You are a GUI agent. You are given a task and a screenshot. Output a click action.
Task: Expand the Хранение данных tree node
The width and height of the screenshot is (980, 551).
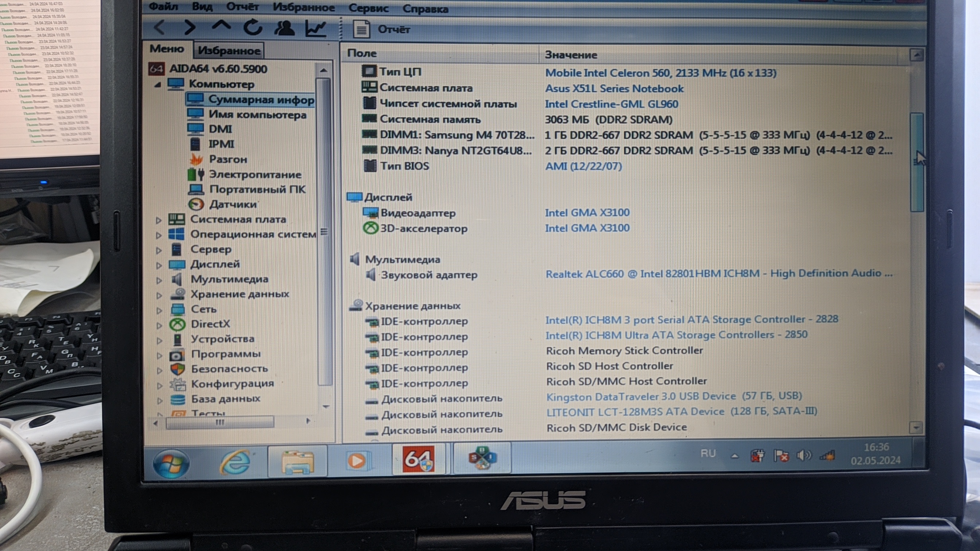[159, 295]
